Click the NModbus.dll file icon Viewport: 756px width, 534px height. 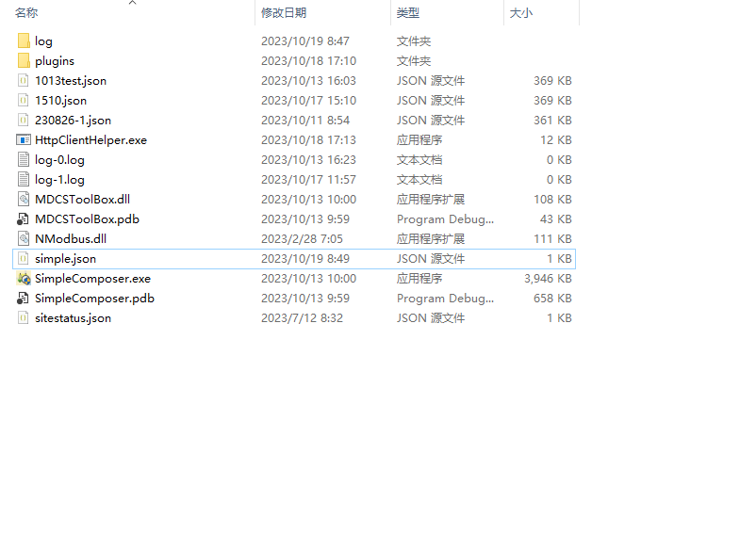(x=24, y=239)
